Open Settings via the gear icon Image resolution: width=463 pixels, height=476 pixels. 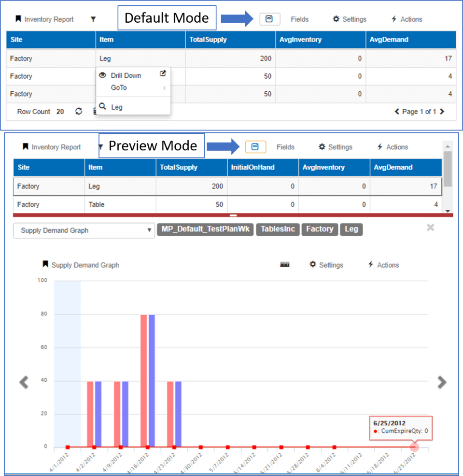(x=336, y=19)
